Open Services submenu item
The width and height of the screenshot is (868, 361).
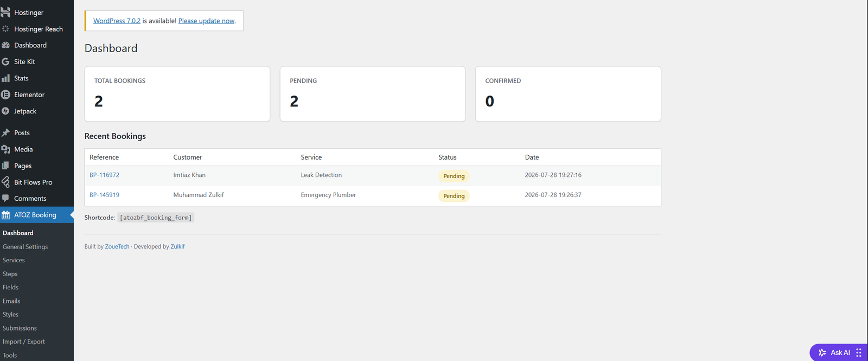(x=14, y=260)
